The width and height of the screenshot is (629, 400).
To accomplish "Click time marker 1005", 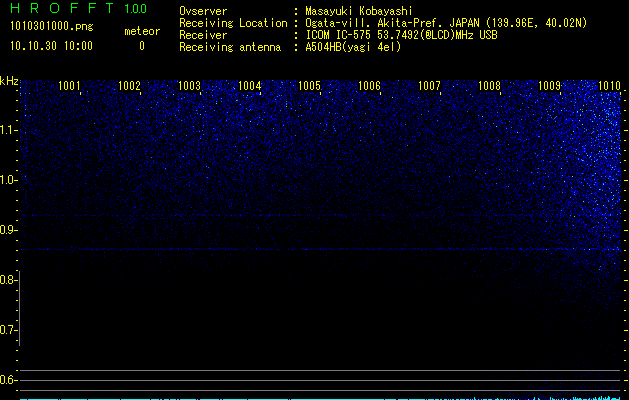I will [x=309, y=85].
